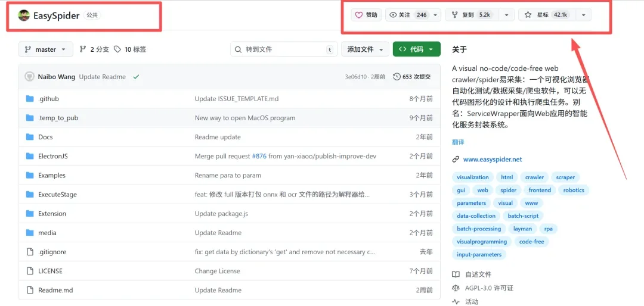Open the master branch selector
Screen dimensions: 644x306
tap(45, 49)
